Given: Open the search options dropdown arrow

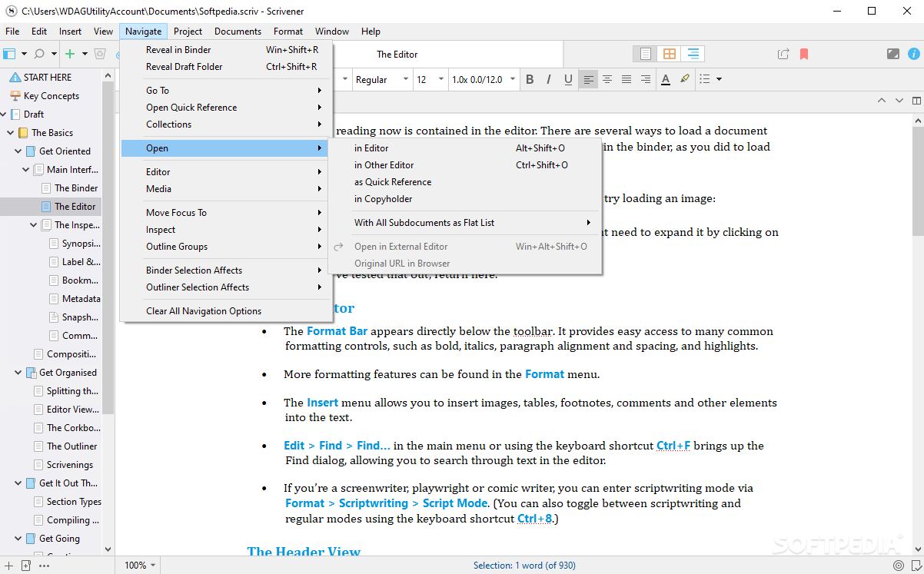Looking at the screenshot, I should pos(53,54).
